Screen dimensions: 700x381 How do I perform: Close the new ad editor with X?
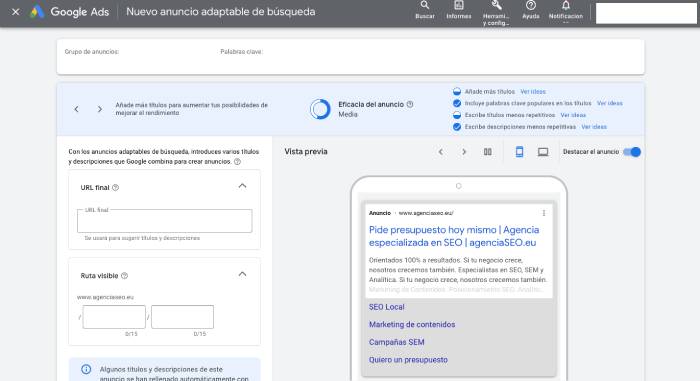[x=16, y=12]
